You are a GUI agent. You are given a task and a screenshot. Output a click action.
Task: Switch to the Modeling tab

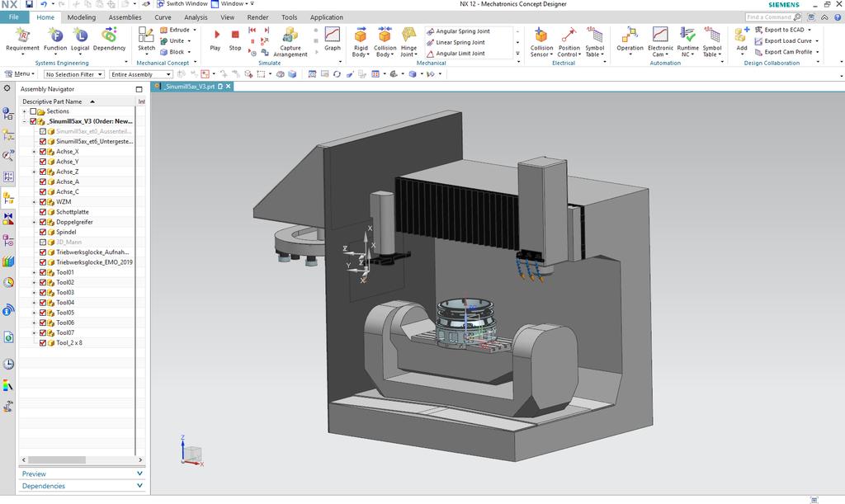(x=82, y=17)
